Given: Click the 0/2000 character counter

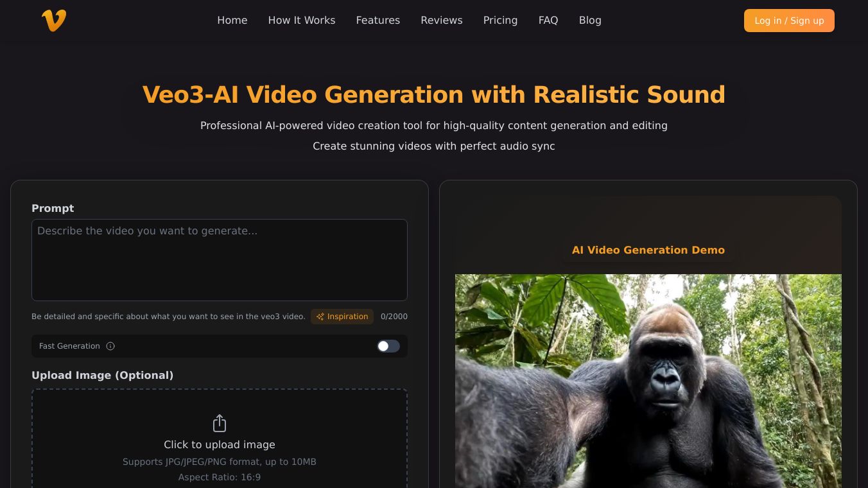Looking at the screenshot, I should [394, 317].
